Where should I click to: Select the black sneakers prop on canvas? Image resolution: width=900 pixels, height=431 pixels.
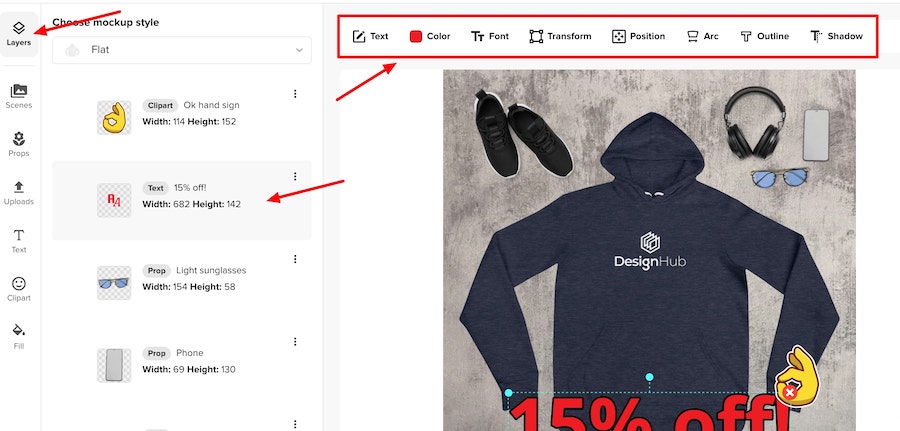pos(522,133)
